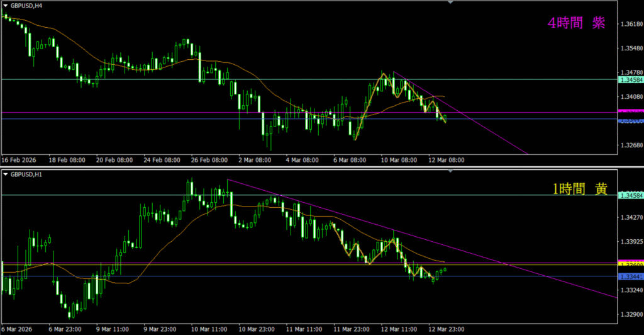
Task: Click the '16 Feb 2026' date on H4 time axis
Action: click(19, 160)
